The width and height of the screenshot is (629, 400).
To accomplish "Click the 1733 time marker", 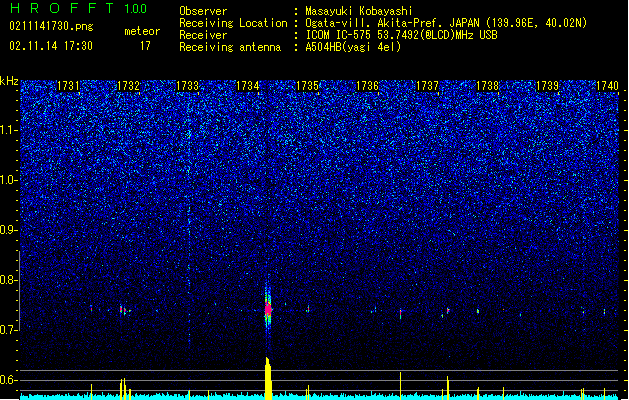I will [x=188, y=86].
